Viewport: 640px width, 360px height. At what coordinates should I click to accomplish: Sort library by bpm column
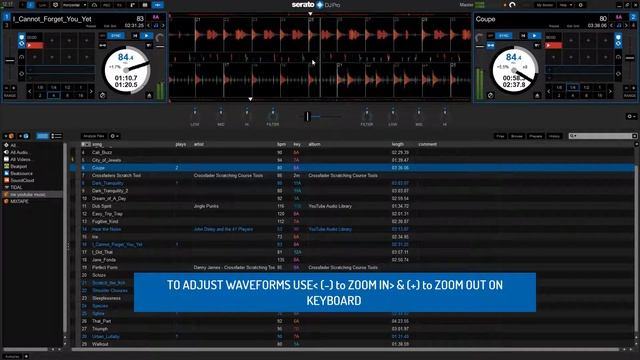(x=282, y=144)
